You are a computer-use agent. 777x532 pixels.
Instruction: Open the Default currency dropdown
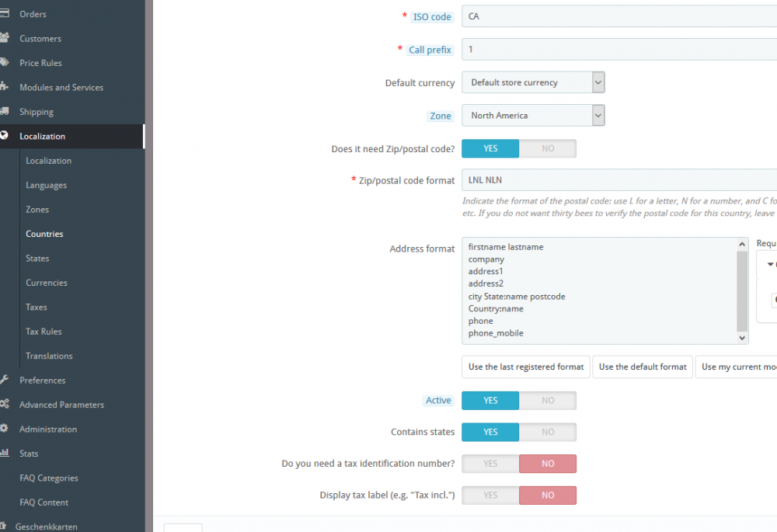click(x=533, y=82)
